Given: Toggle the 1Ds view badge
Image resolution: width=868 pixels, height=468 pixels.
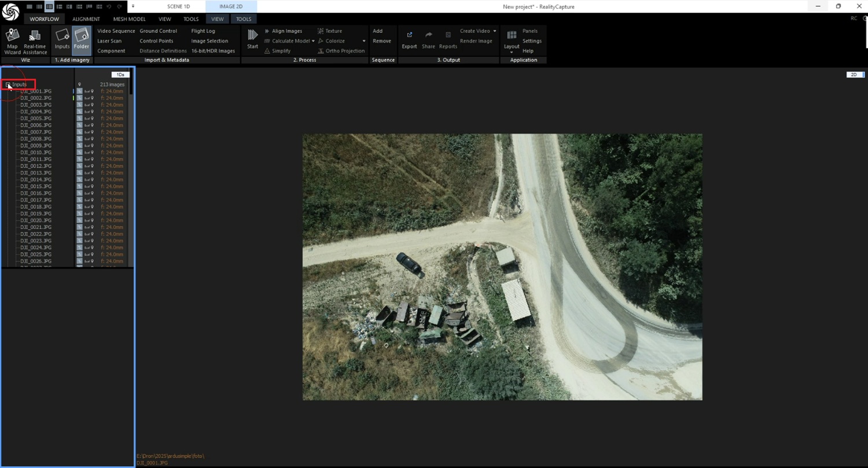Looking at the screenshot, I should [120, 75].
